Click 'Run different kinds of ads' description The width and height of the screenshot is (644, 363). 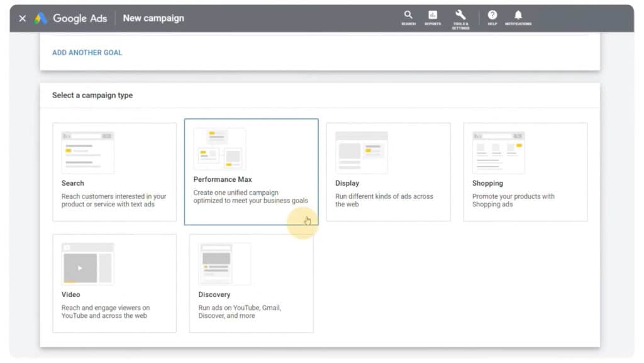tap(384, 201)
